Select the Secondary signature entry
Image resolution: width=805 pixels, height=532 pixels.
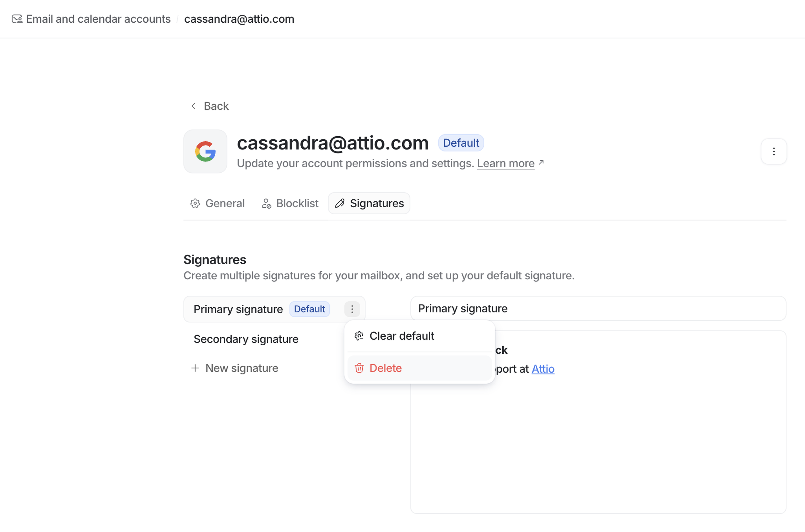click(246, 339)
